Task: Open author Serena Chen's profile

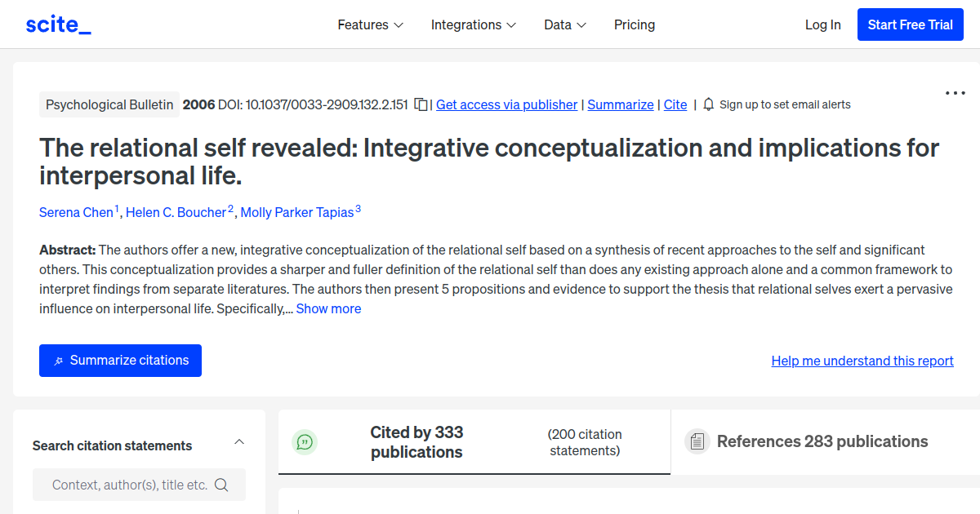Action: 76,212
